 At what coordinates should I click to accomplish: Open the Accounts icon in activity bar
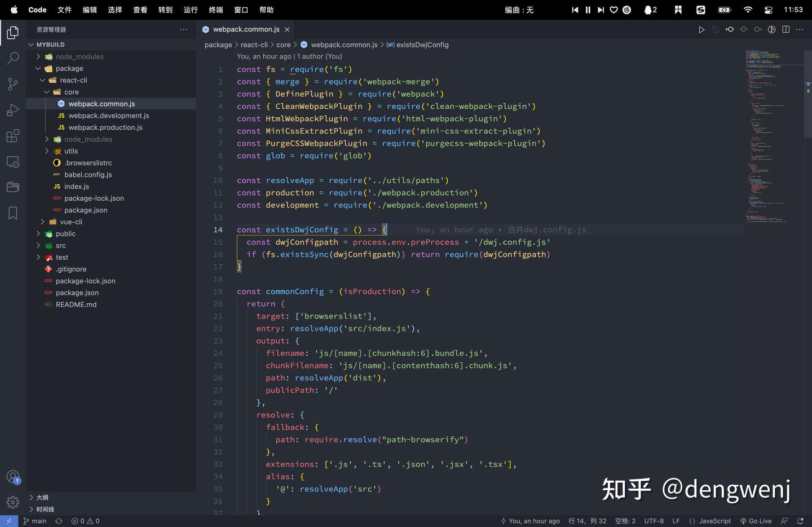(12, 476)
